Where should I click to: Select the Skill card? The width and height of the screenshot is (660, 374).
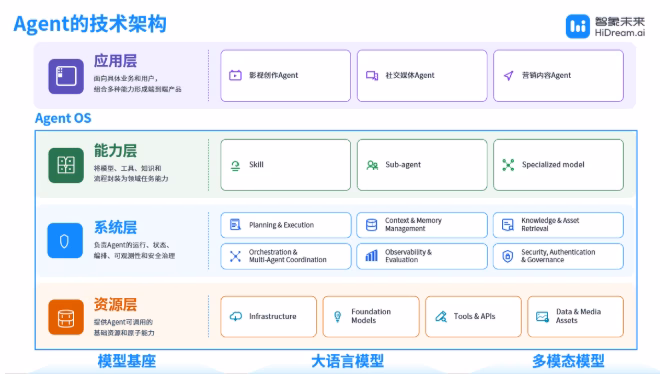tap(285, 165)
